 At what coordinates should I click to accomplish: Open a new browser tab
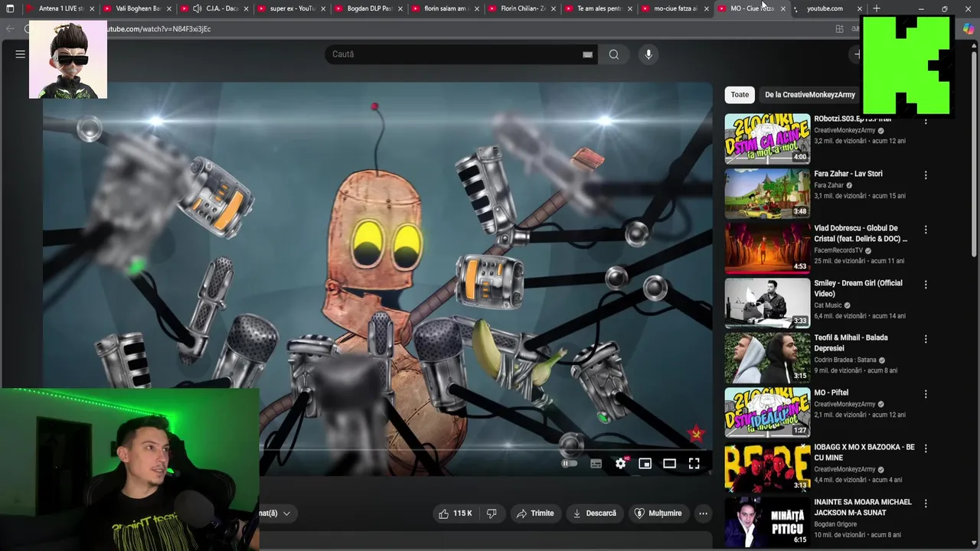(x=877, y=8)
